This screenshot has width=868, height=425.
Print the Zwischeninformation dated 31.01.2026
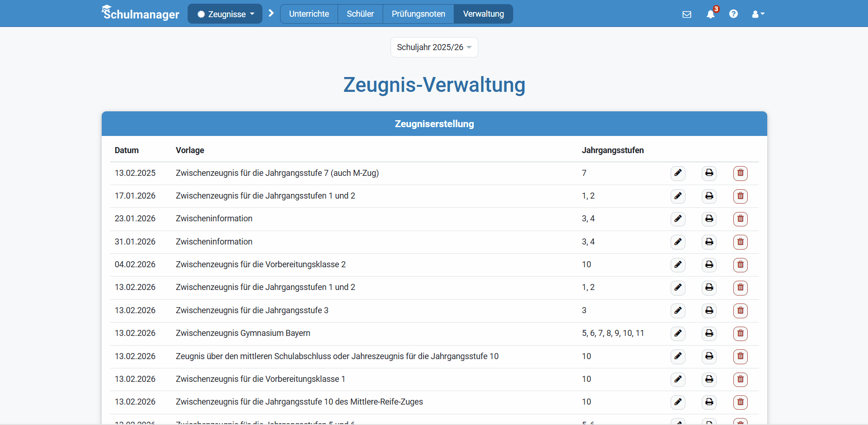click(709, 242)
